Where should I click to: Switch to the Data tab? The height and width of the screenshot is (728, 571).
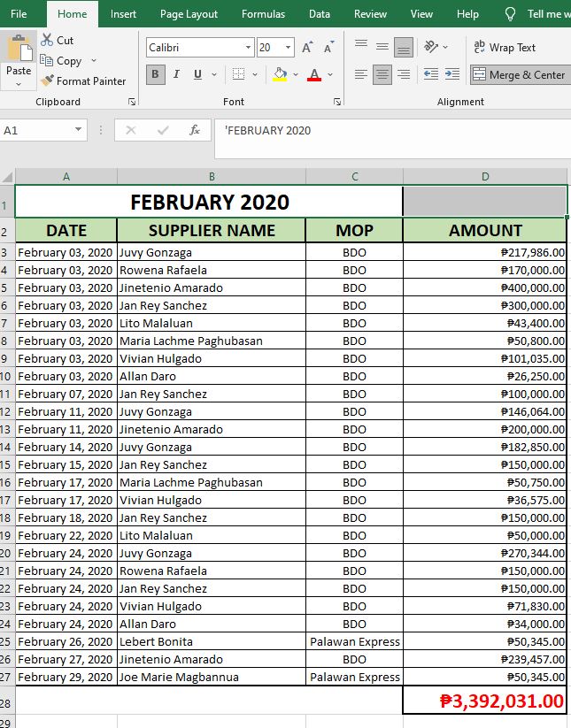[x=320, y=14]
